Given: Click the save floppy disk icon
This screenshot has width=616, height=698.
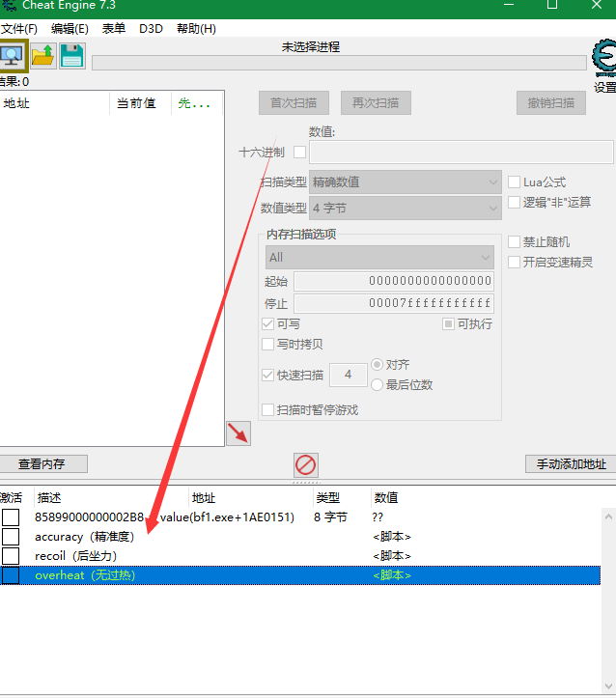Looking at the screenshot, I should point(72,56).
